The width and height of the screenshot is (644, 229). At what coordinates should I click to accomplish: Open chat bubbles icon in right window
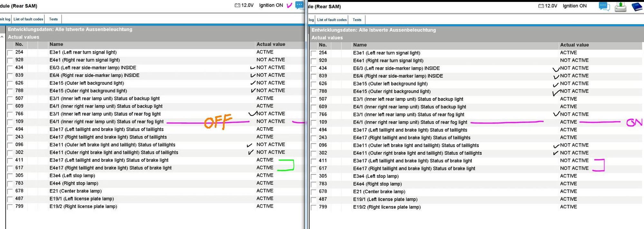pos(604,6)
